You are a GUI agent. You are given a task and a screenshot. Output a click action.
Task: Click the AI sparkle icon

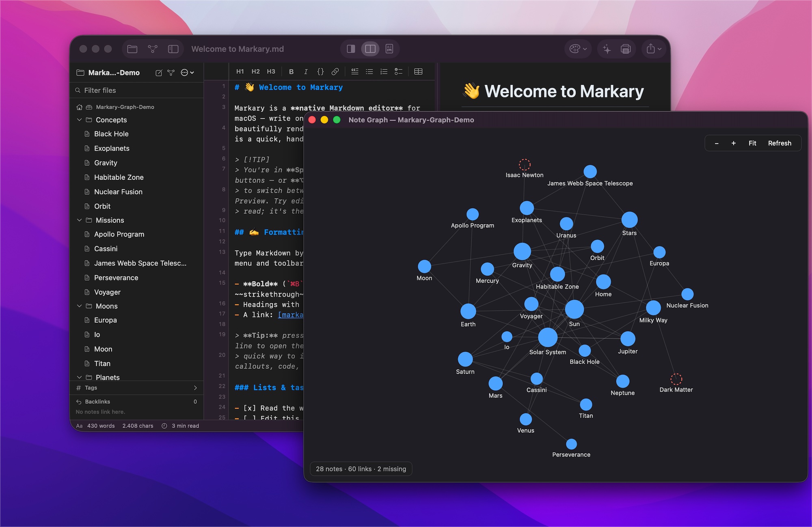tap(607, 49)
